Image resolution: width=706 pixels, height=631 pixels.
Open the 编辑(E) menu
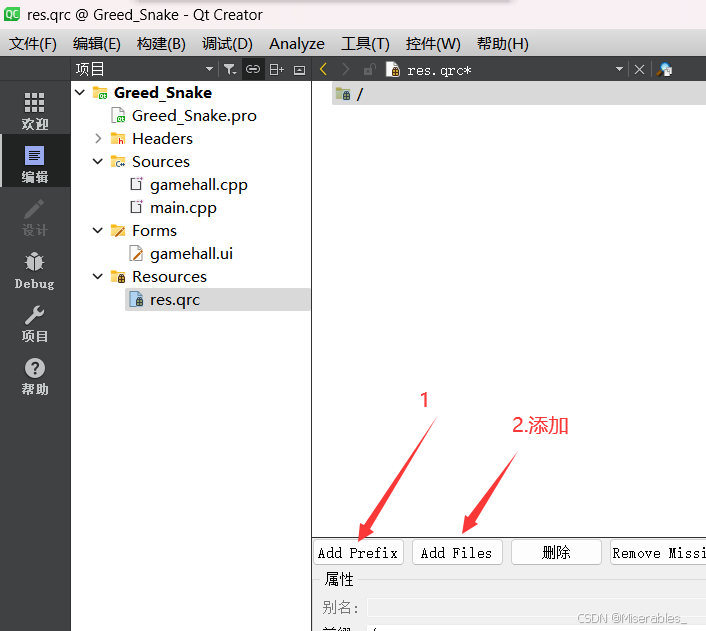(x=97, y=44)
